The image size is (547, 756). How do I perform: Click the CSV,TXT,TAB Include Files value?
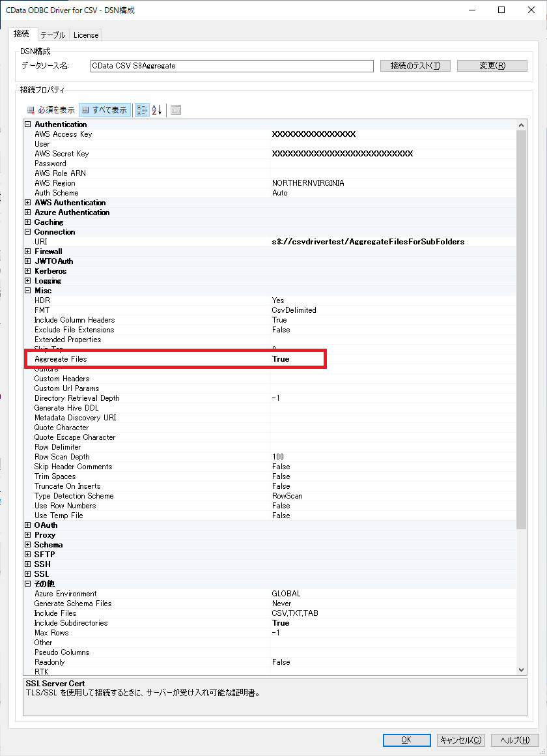[295, 613]
